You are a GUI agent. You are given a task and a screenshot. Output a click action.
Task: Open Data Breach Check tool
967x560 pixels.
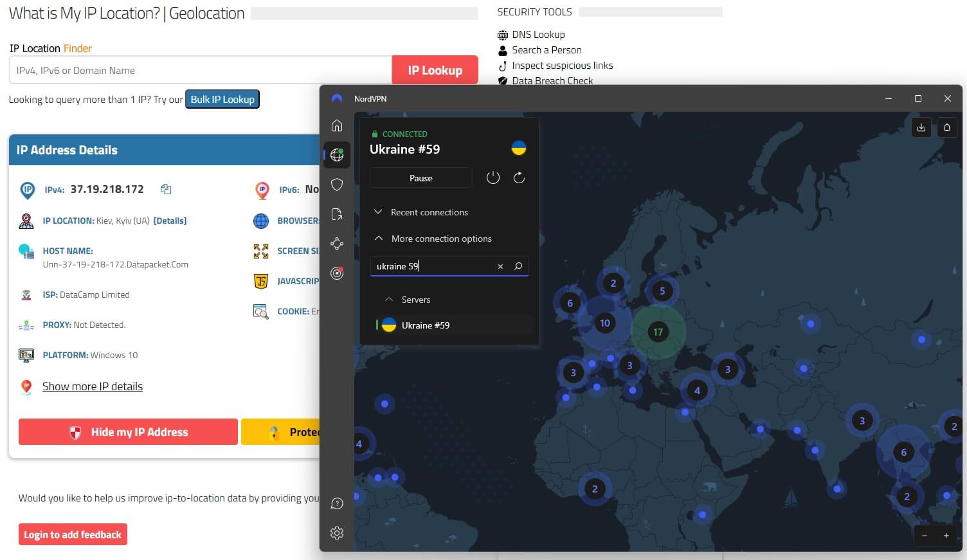552,80
